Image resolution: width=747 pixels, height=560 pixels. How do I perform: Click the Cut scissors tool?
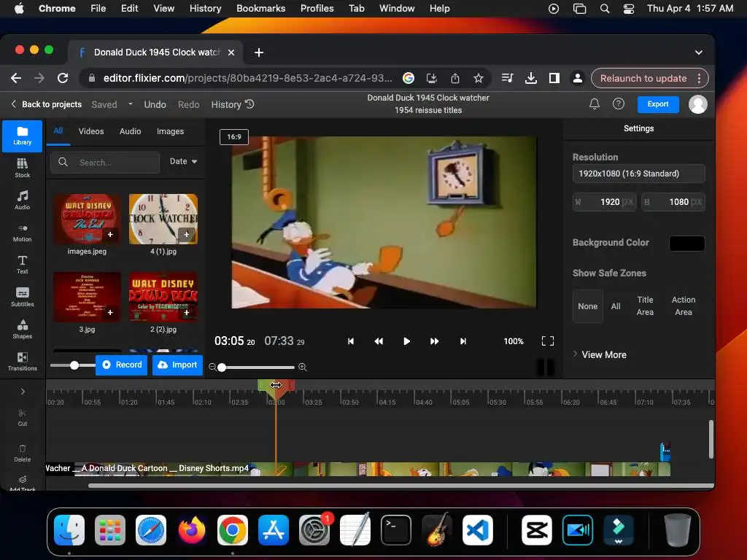23,417
